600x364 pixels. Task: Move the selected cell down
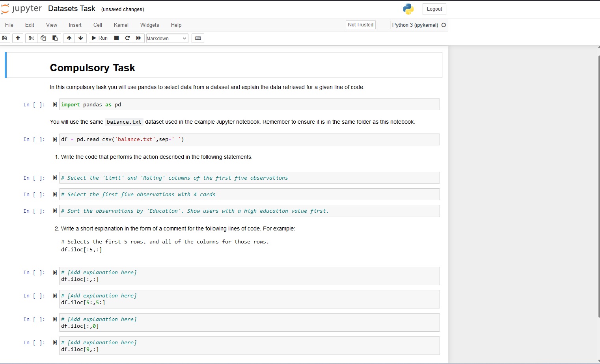point(80,38)
